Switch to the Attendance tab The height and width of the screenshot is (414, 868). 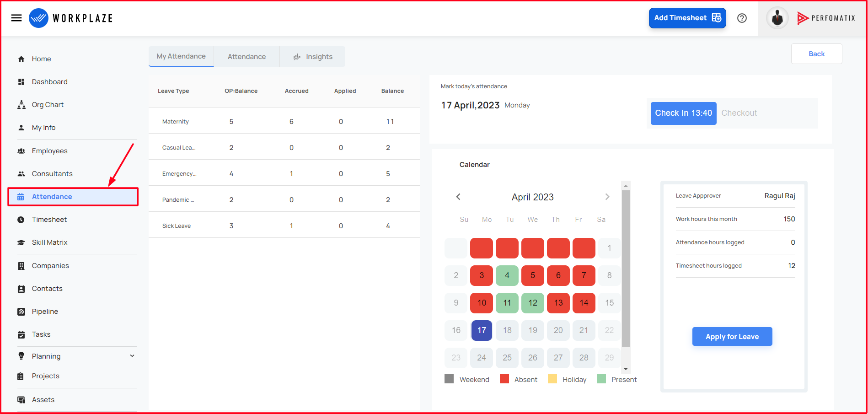[x=246, y=57]
